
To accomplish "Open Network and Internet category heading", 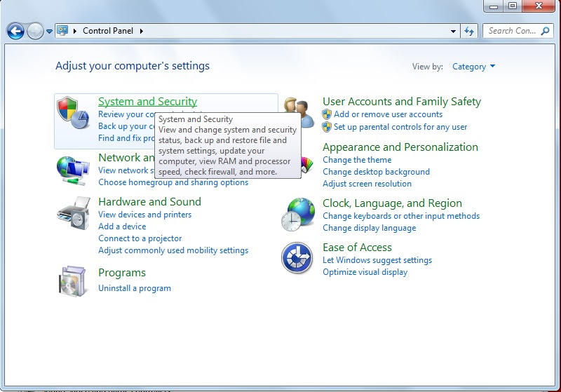I will [x=126, y=158].
